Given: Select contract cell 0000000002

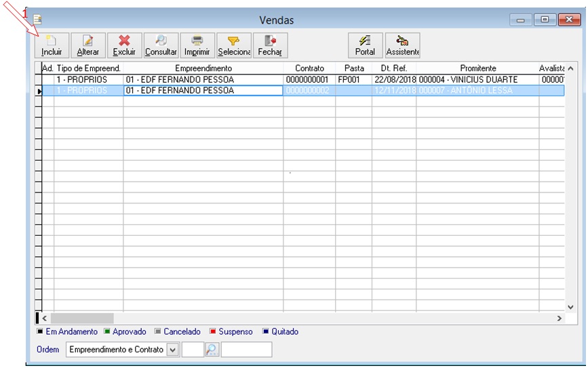Looking at the screenshot, I should point(309,90).
